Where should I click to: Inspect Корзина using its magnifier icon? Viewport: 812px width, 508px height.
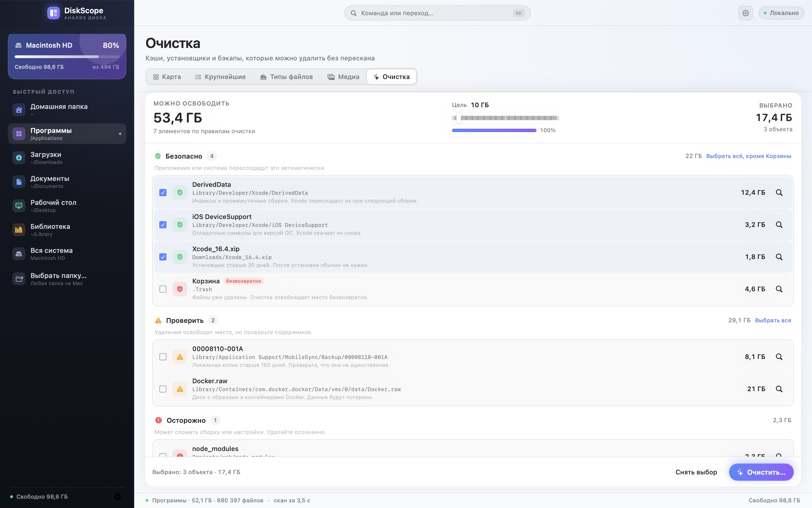click(x=779, y=289)
